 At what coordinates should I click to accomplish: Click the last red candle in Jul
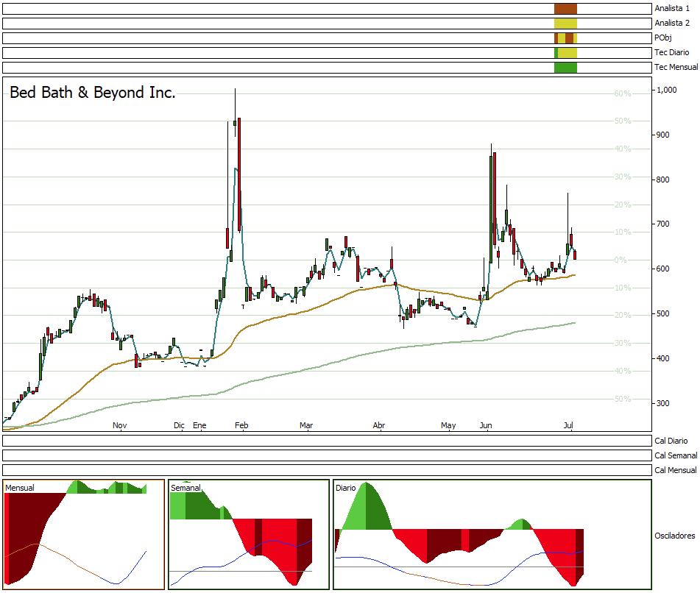[x=575, y=255]
